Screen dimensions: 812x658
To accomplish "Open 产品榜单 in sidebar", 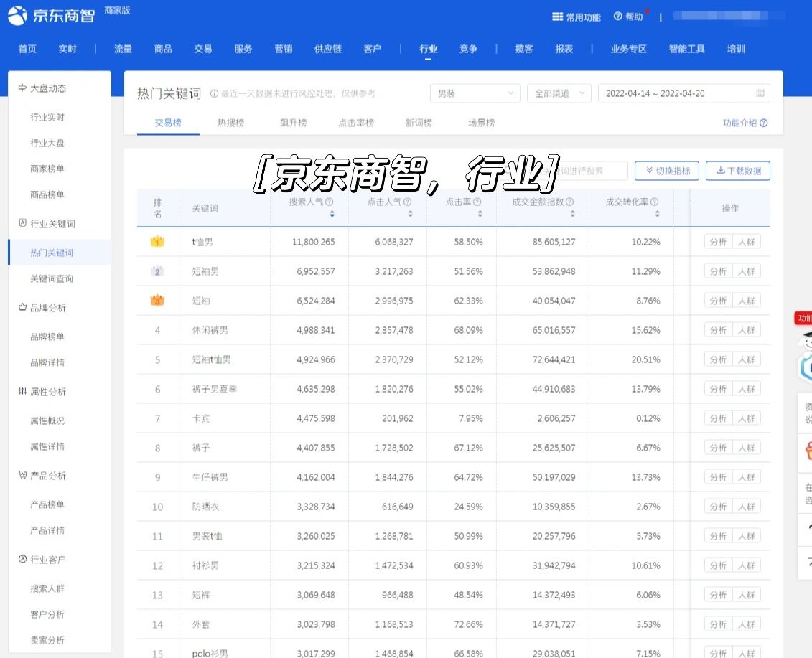I will coord(47,504).
